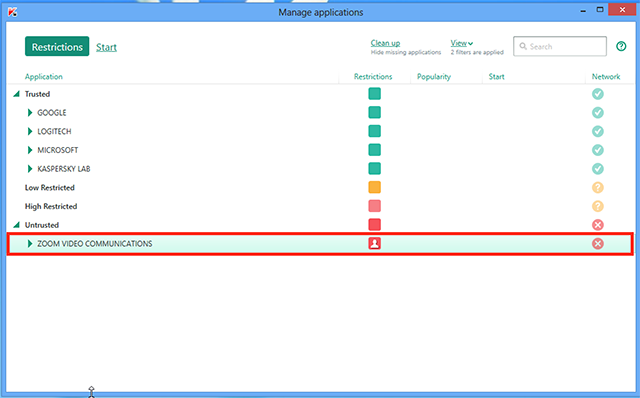Screen dimensions: 640x398
Task: Click the Kaspersky Lab restrictions green square
Action: pyautogui.click(x=374, y=169)
